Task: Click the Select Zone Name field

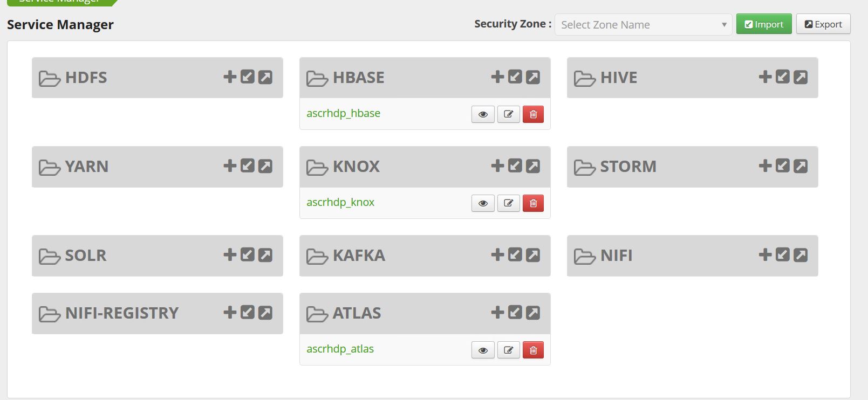Action: (x=620, y=24)
